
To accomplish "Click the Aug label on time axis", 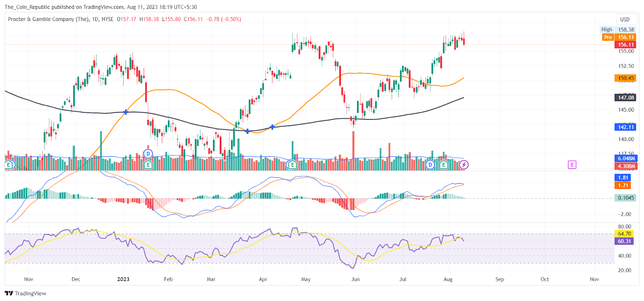I will 448,279.
